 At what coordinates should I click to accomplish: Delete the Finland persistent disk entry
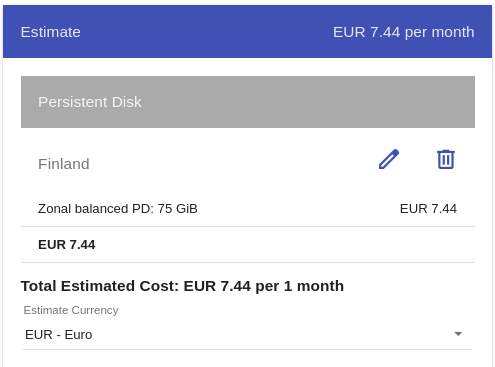446,159
